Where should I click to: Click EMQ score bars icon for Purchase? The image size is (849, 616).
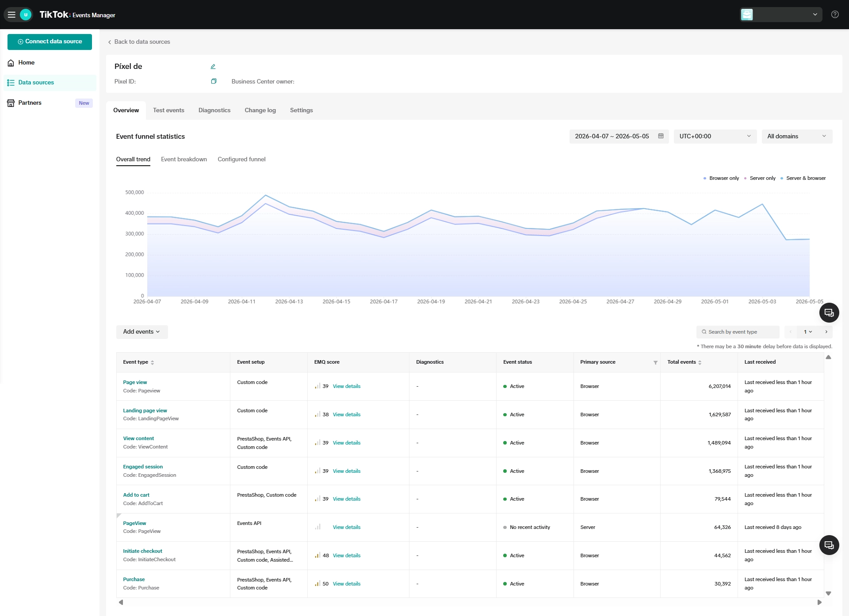tap(317, 584)
